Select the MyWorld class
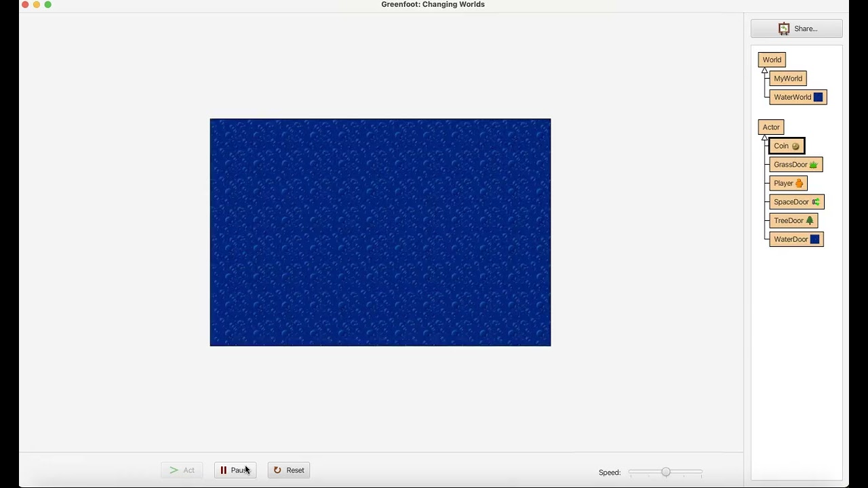868x488 pixels. (x=788, y=79)
